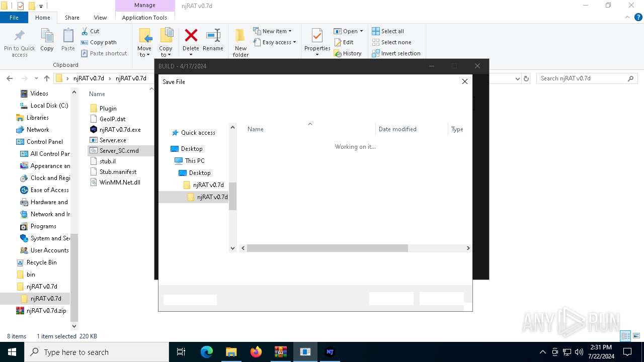Screen dimensions: 644x362
Task: Collapse the ribbon with the chevron
Action: [x=627, y=17]
